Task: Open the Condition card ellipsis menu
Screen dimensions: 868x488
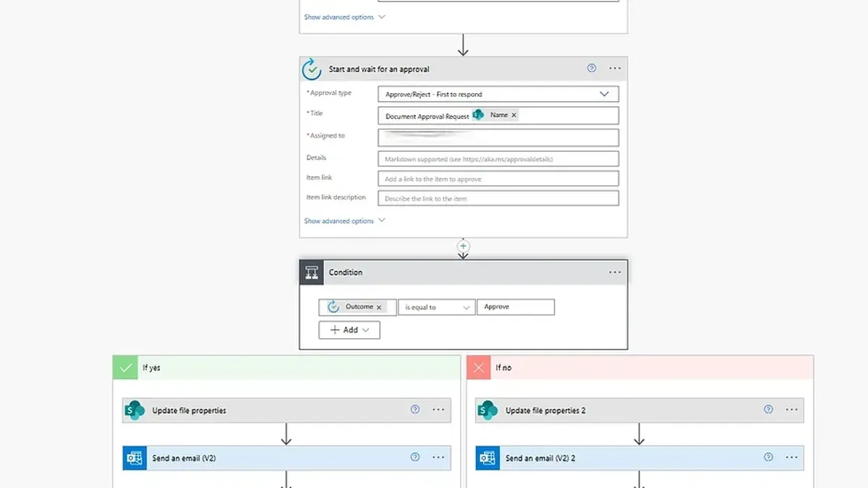Action: [615, 273]
